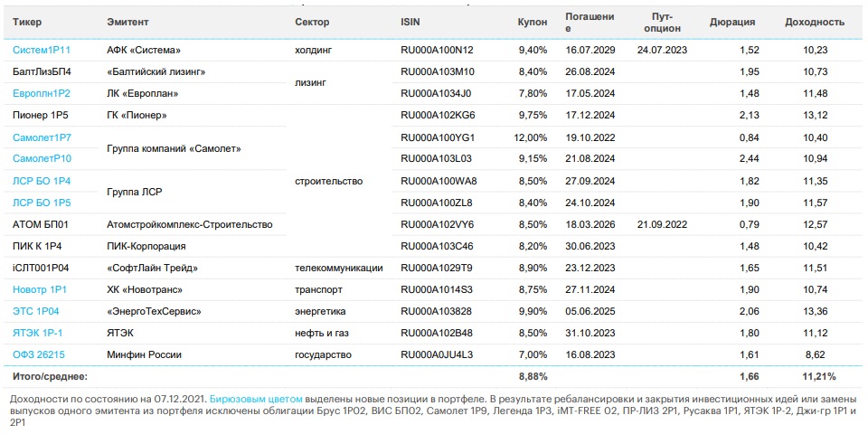
Task: Select the ПИК К 1Р4 ticker cell
Action: 37,246
